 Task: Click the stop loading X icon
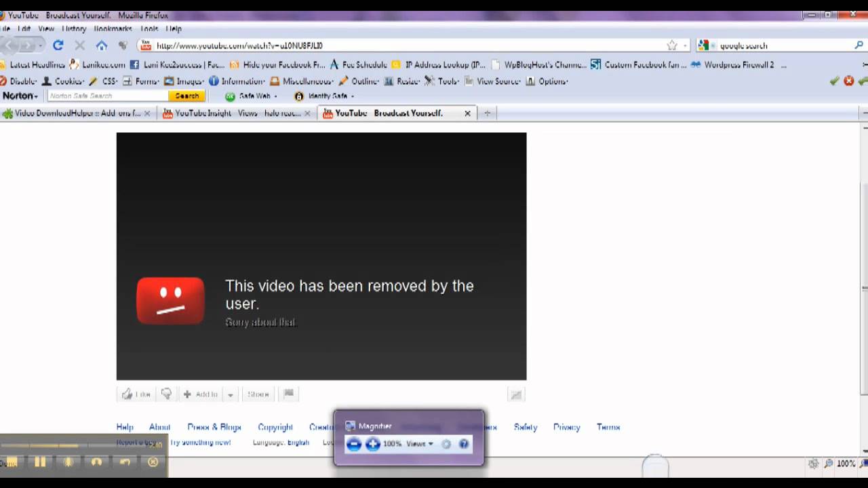[80, 45]
